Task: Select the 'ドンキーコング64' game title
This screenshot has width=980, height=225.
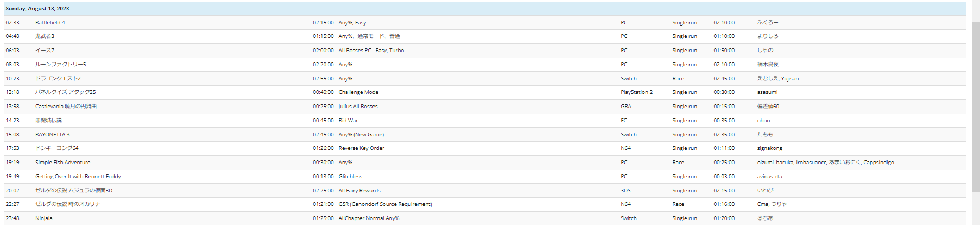Action: click(x=56, y=148)
